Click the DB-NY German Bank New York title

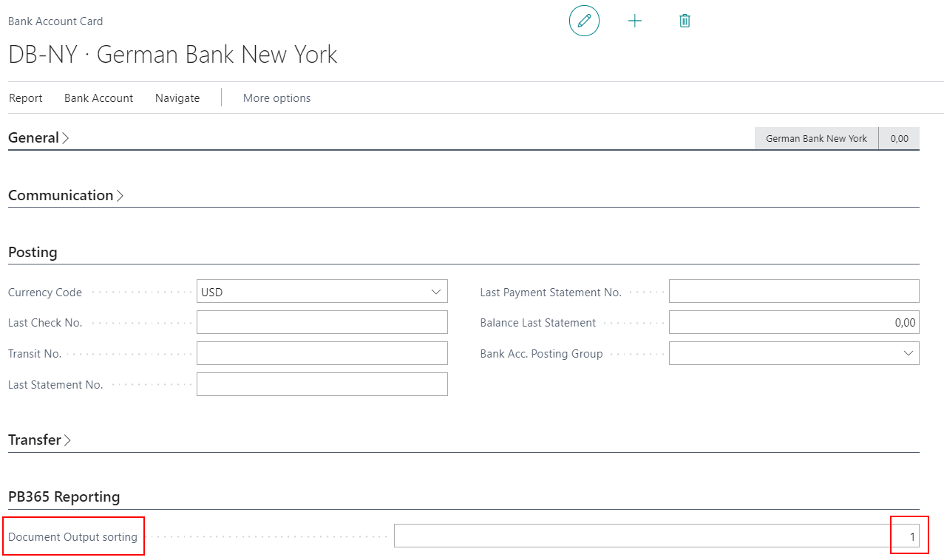(173, 55)
